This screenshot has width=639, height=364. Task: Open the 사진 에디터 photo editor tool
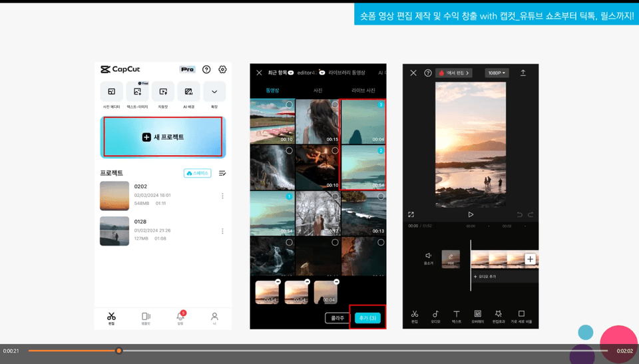[x=111, y=92]
